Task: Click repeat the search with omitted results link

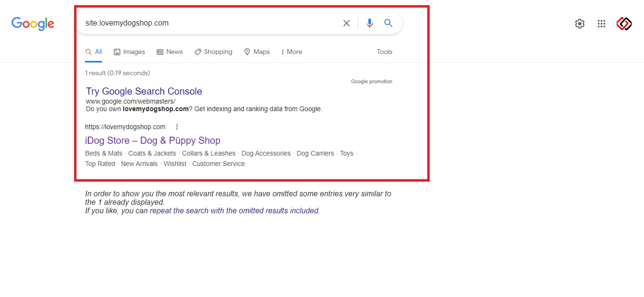Action: (x=234, y=211)
